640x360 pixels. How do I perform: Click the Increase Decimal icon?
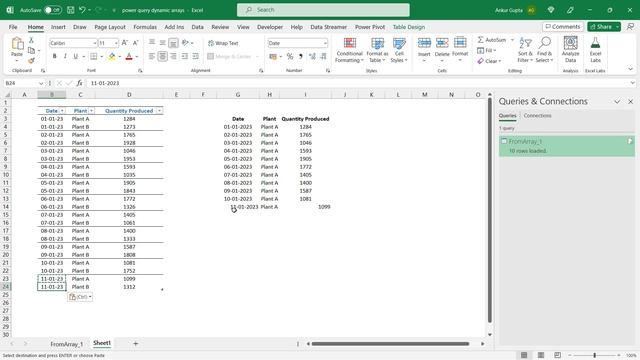(312, 56)
